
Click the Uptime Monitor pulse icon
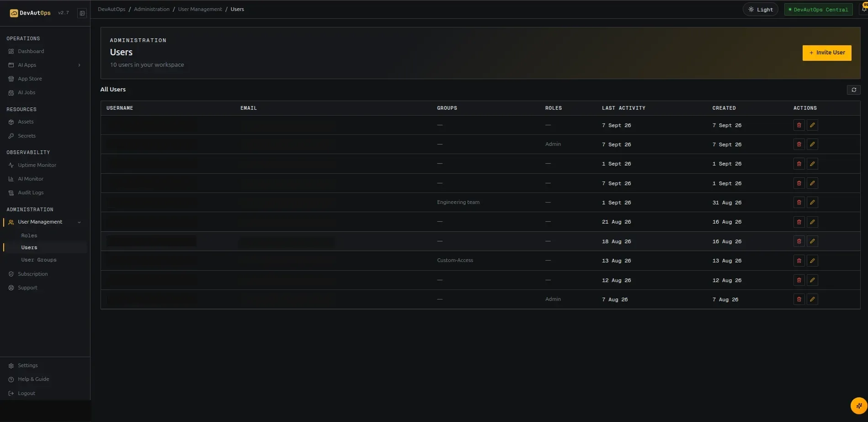(x=11, y=166)
